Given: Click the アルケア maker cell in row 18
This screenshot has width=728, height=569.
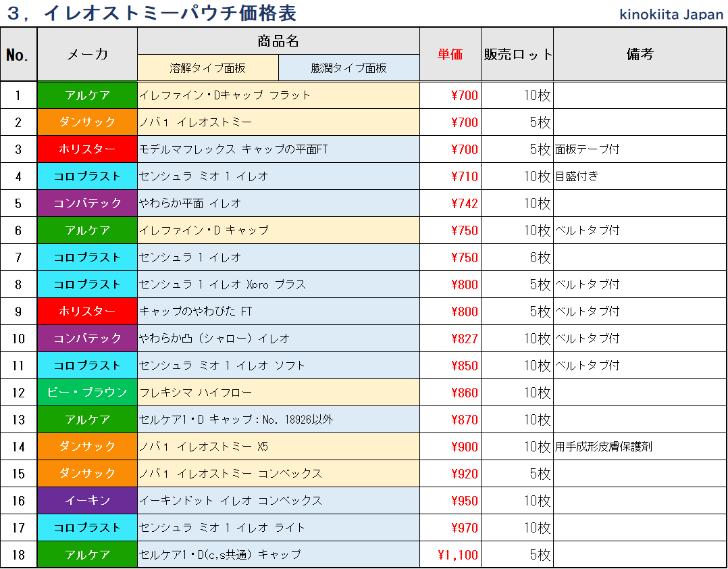Looking at the screenshot, I should tap(87, 553).
